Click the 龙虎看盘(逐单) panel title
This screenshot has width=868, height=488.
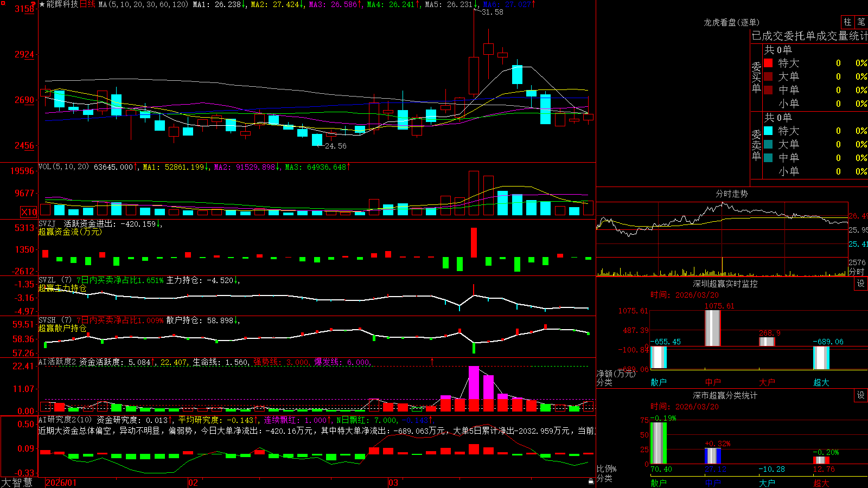point(732,22)
